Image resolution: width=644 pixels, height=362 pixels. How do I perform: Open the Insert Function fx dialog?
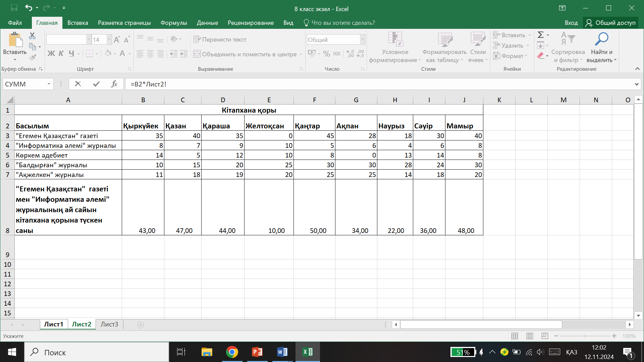[114, 84]
